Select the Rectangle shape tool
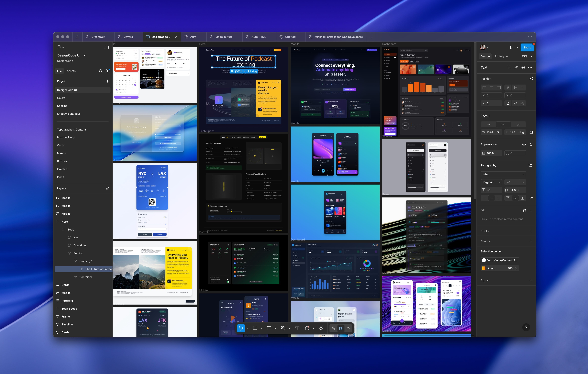The height and width of the screenshot is (374, 588). pos(269,328)
